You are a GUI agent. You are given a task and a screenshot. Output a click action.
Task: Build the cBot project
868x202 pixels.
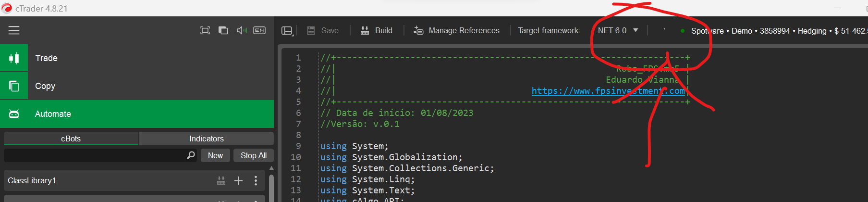pyautogui.click(x=377, y=30)
